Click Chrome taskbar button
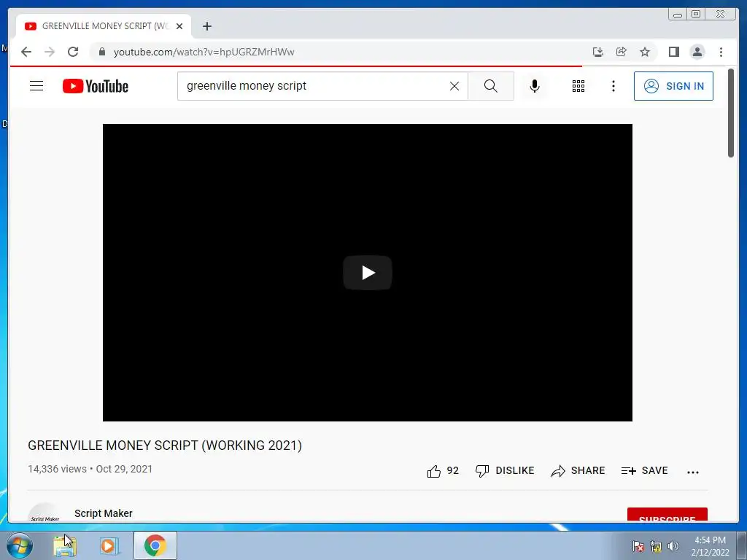This screenshot has width=747, height=560. click(155, 545)
